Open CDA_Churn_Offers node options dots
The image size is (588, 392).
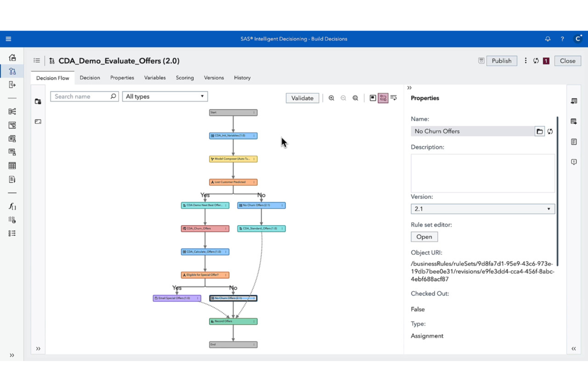tap(226, 229)
